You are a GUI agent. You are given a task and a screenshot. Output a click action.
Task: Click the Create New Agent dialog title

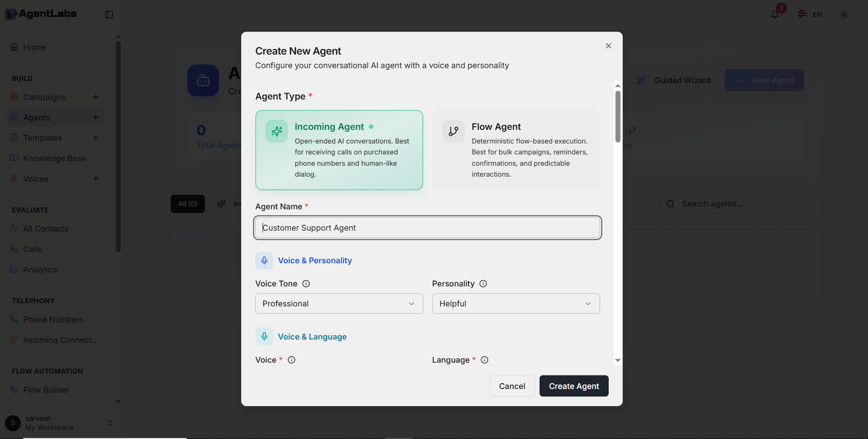pos(298,51)
